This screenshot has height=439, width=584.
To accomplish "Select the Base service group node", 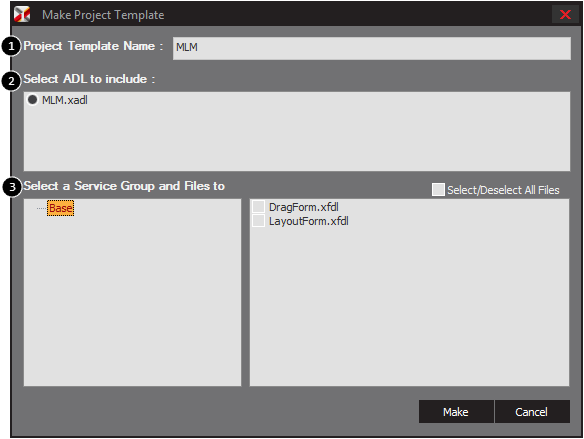I will [60, 208].
